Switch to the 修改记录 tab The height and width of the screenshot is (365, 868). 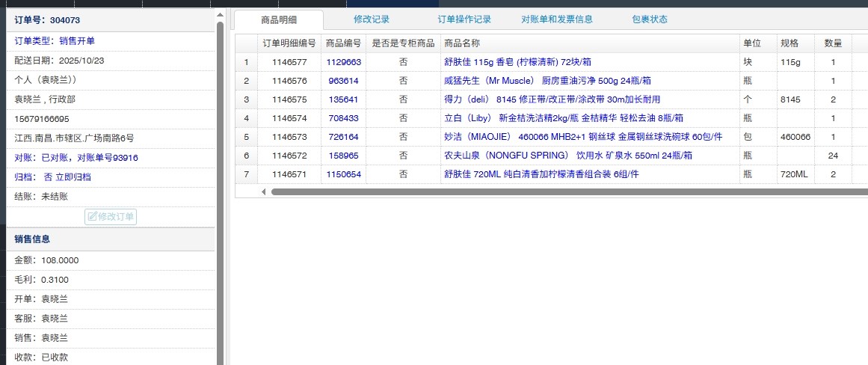(x=372, y=19)
